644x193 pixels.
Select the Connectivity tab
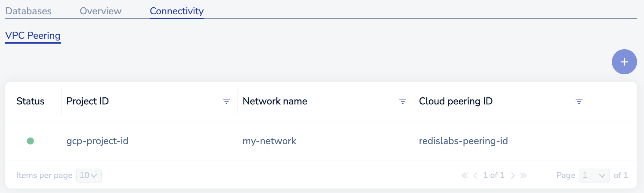coord(177,11)
